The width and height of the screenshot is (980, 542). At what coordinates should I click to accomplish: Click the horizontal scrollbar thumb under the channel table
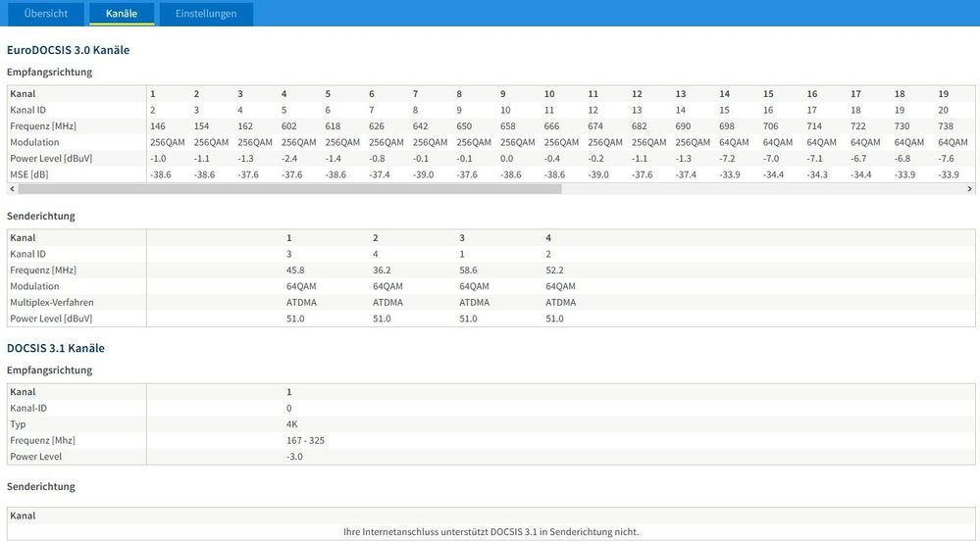pyautogui.click(x=290, y=188)
